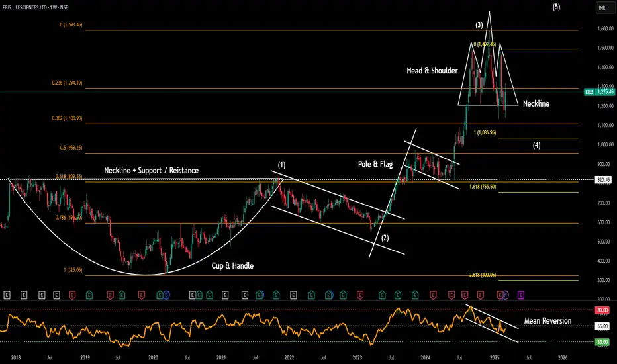Click the blue dividend D marker near 2020

(166, 295)
